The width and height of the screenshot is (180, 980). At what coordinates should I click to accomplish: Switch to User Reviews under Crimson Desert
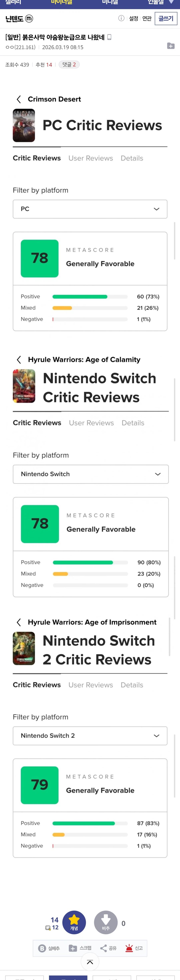click(x=91, y=158)
